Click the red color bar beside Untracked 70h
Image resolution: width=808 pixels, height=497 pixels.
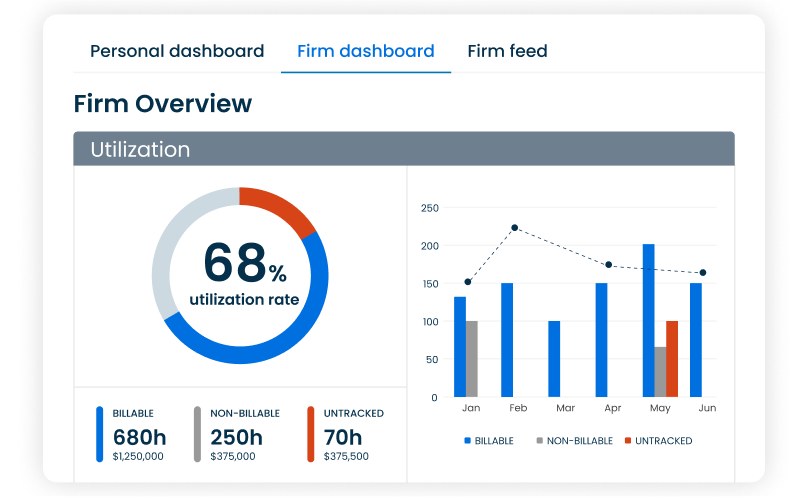tap(311, 434)
